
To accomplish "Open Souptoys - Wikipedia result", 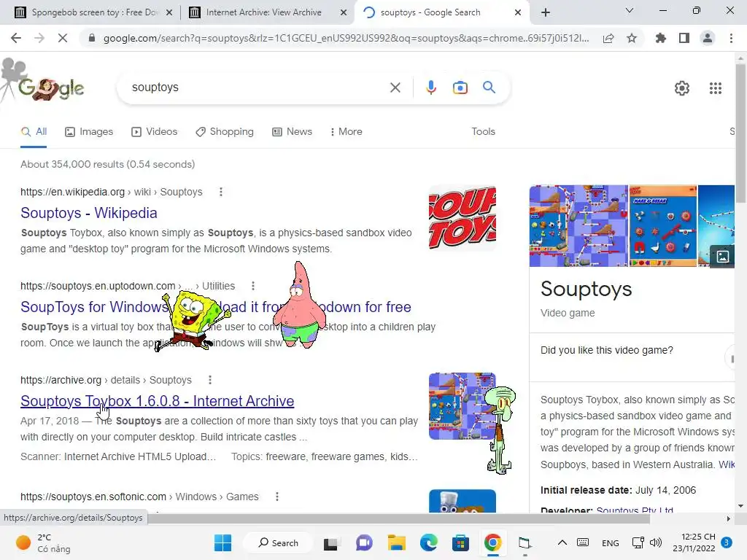I will 88,213.
